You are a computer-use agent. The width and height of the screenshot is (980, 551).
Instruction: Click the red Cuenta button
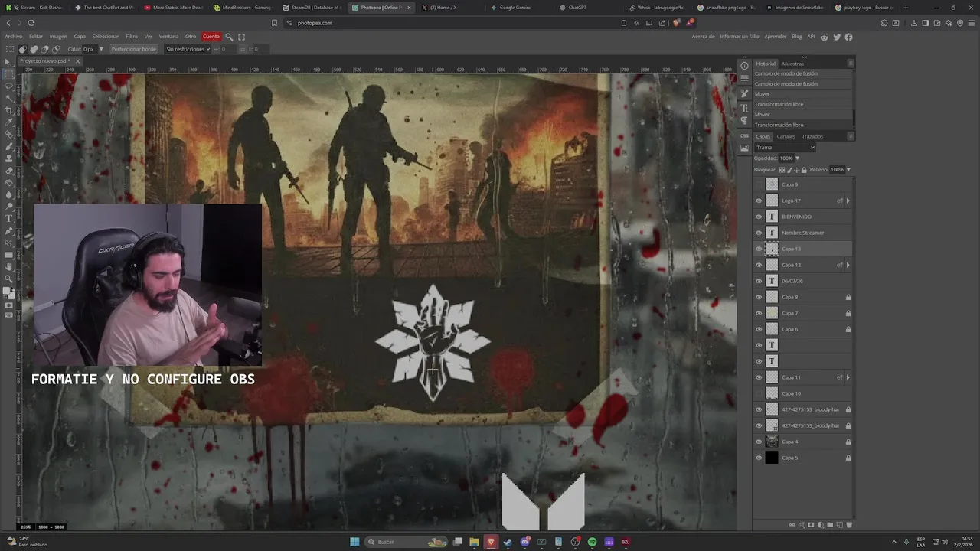211,37
